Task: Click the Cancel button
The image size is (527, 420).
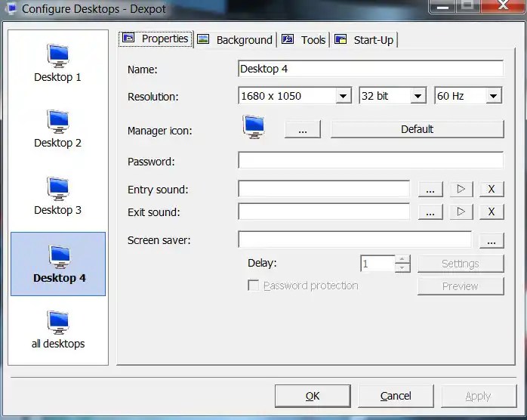Action: (396, 396)
